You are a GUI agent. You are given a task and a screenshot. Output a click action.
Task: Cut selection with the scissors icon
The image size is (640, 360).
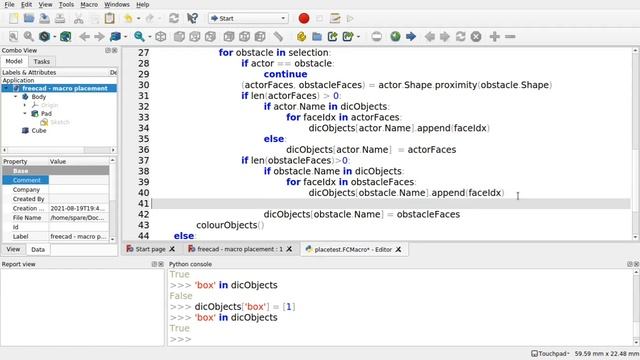(78, 18)
